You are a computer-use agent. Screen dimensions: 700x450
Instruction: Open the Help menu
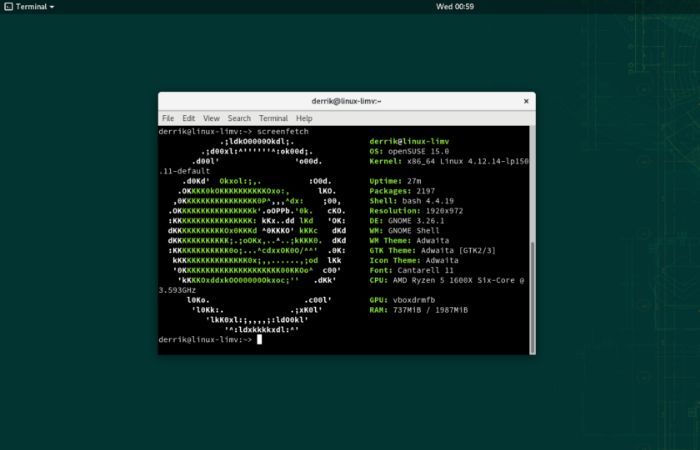click(x=304, y=118)
